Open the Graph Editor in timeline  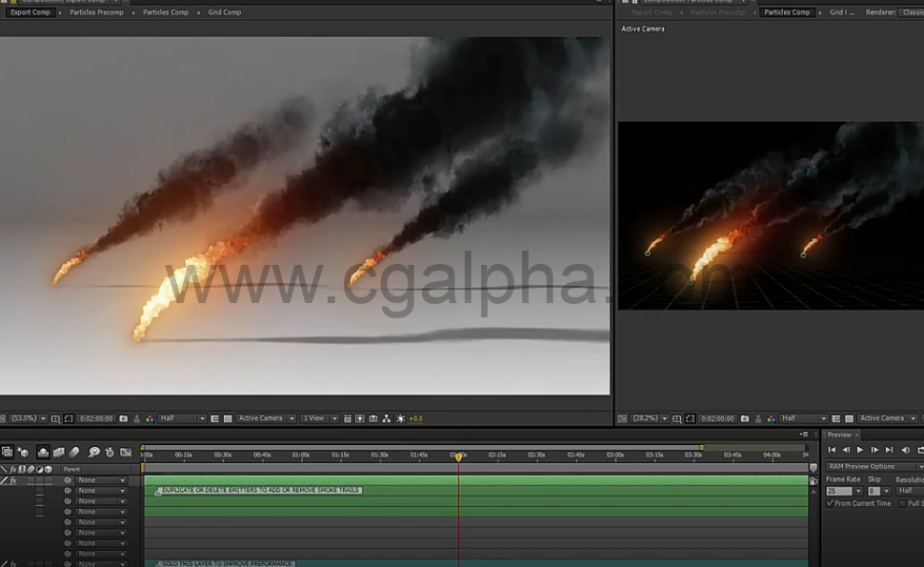[x=126, y=453]
